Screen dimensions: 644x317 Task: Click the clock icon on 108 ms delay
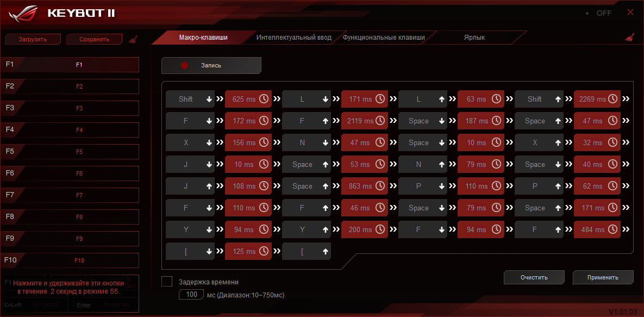click(264, 187)
